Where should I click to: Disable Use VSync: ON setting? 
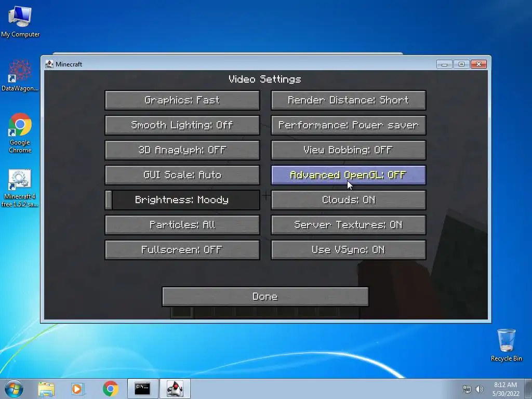(x=349, y=250)
